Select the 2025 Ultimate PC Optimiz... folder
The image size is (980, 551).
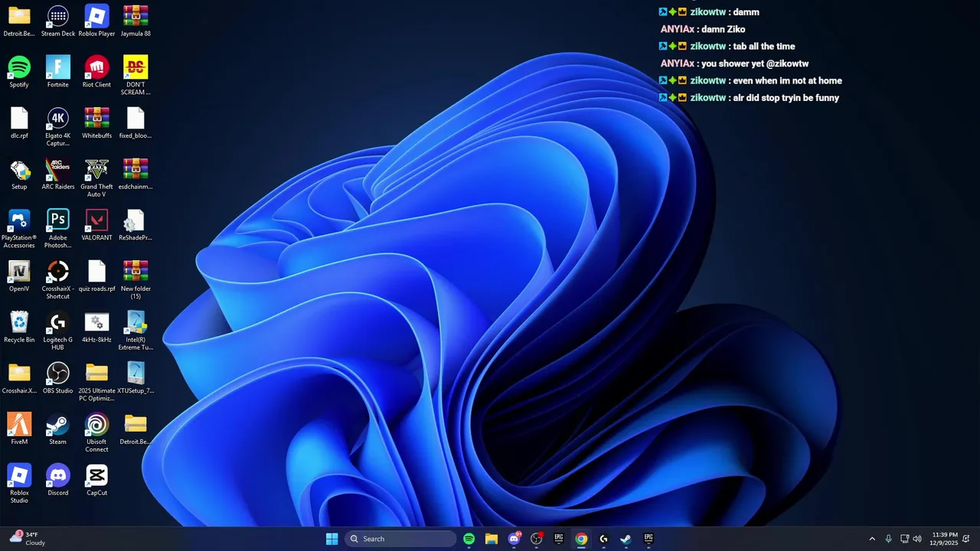coord(96,383)
